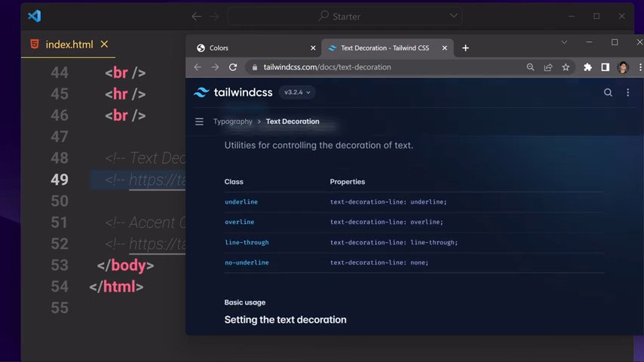Open the Starter command center search box

point(345,17)
